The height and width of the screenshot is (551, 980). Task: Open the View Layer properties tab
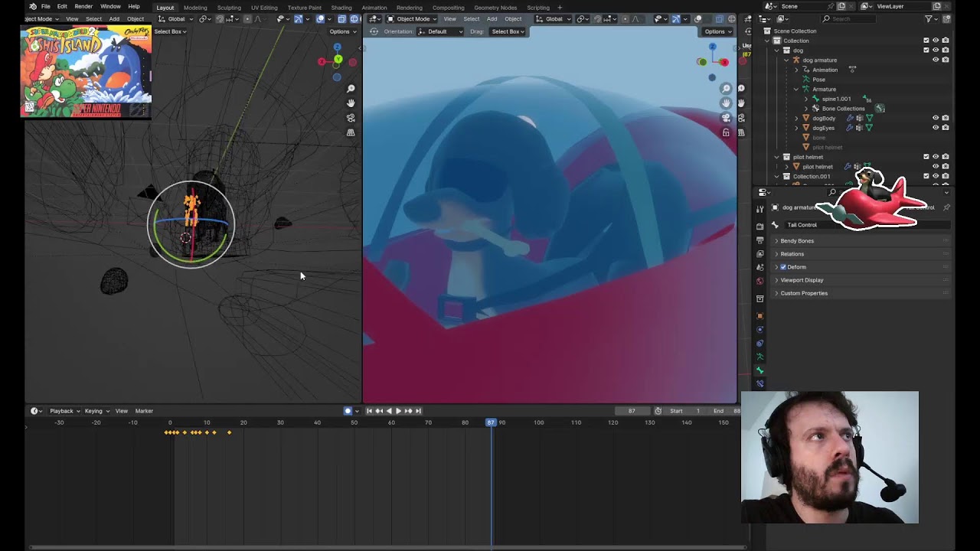point(759,253)
